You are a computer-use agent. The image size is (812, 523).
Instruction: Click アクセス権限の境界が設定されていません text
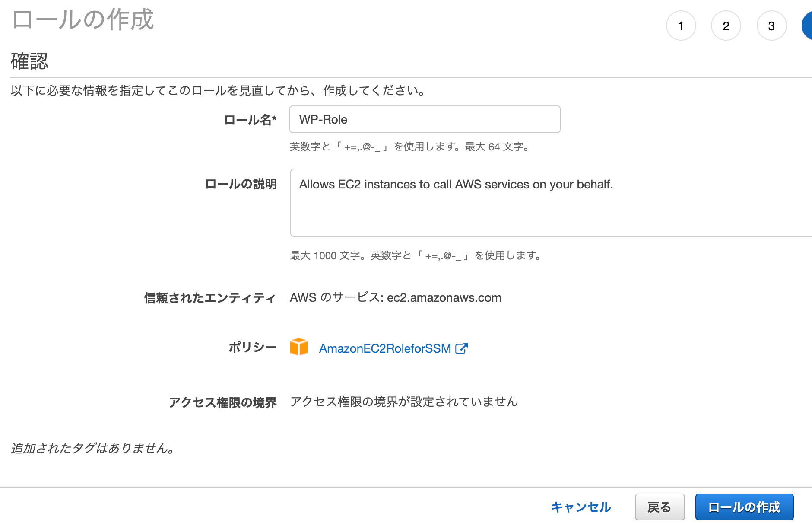[404, 402]
